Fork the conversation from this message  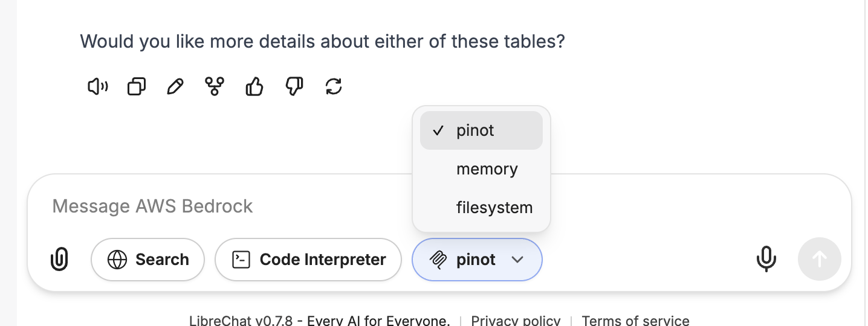[x=215, y=87]
